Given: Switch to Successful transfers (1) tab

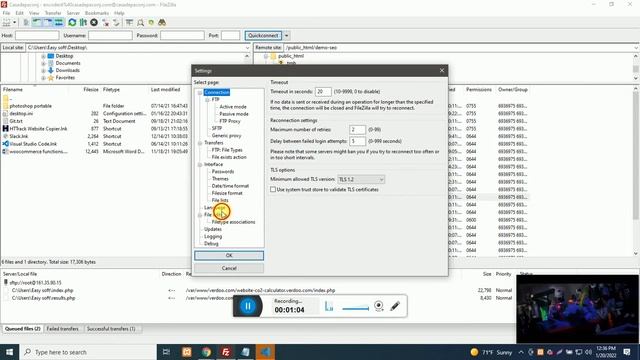Looking at the screenshot, I should pyautogui.click(x=111, y=329).
